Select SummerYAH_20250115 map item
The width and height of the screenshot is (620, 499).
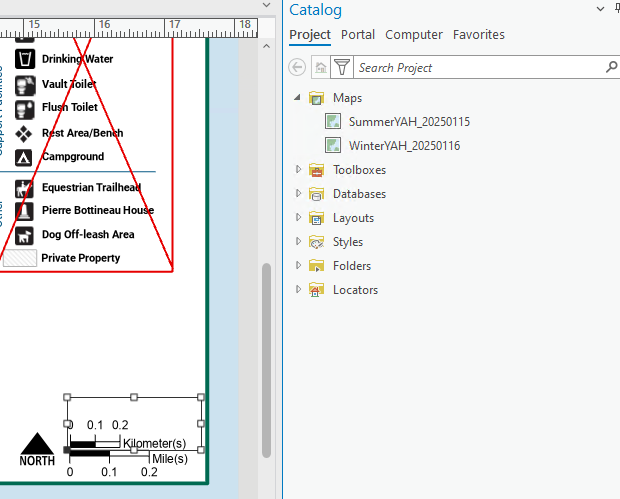point(409,122)
